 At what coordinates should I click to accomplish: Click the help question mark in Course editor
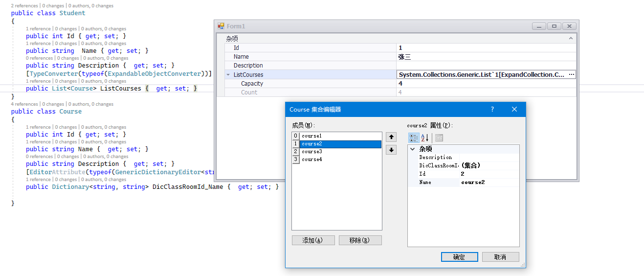click(x=492, y=110)
